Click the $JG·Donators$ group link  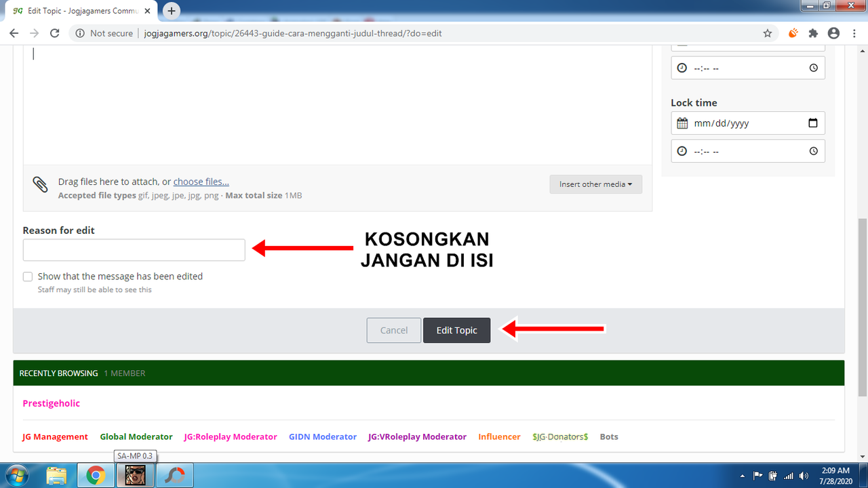tap(560, 436)
